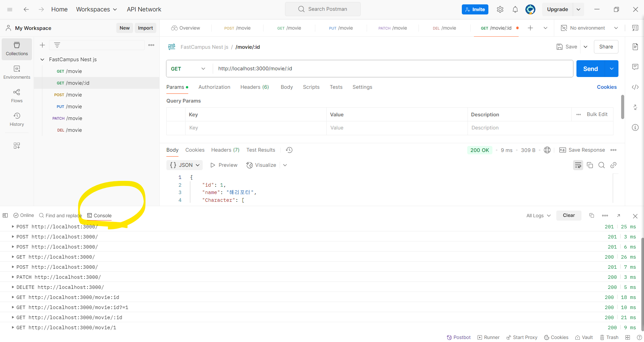644x342 pixels.
Task: Click the Invite button
Action: [475, 9]
